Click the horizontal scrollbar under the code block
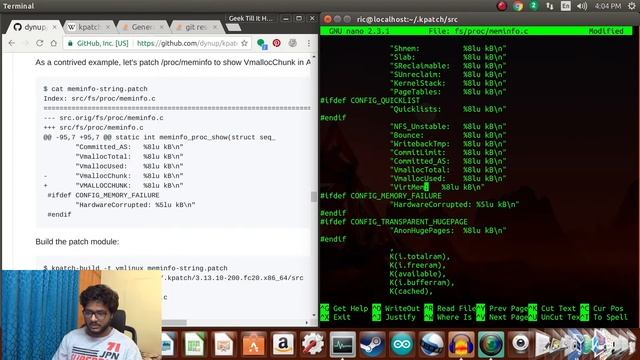 pos(174,322)
